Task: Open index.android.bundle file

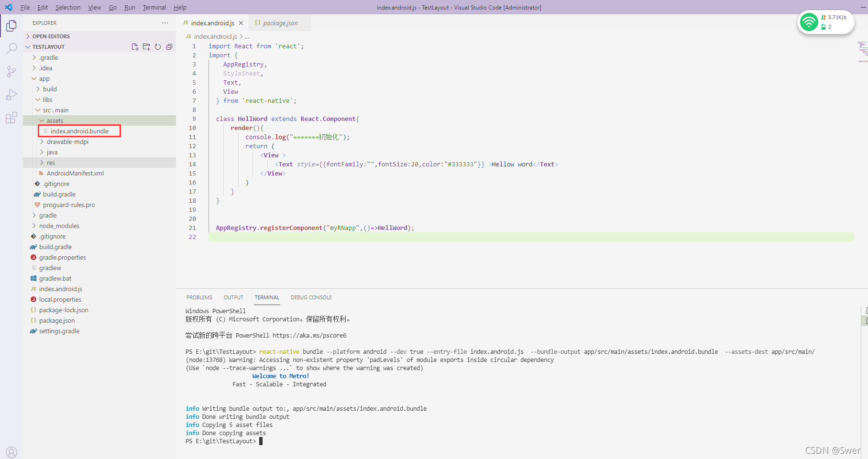Action: 99,131
